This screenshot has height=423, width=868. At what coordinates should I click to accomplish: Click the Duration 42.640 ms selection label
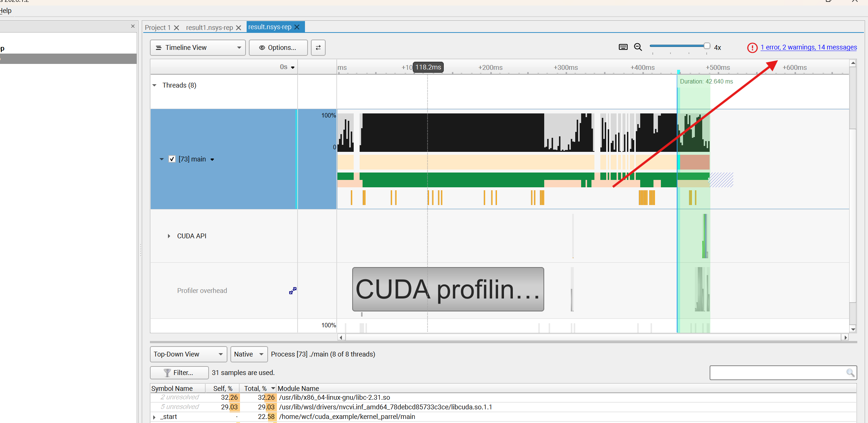[x=706, y=81]
